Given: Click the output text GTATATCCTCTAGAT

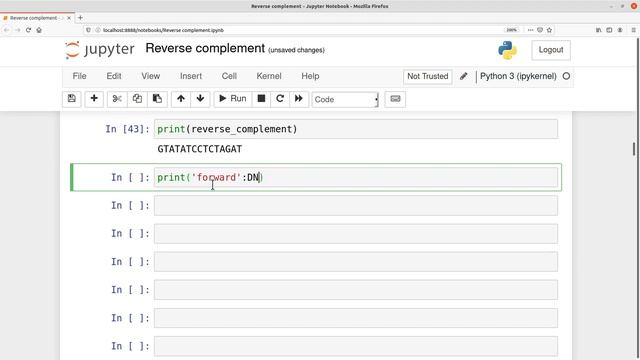Looking at the screenshot, I should (x=200, y=149).
